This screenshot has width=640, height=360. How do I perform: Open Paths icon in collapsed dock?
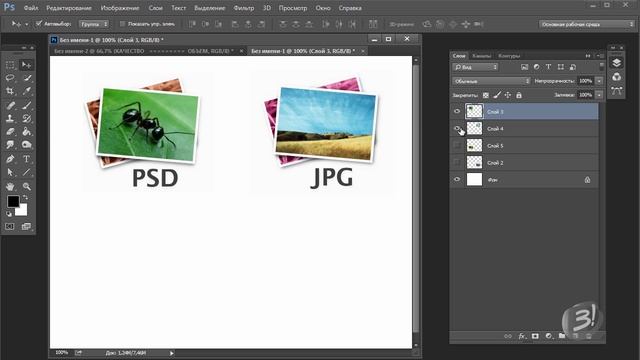pyautogui.click(x=616, y=91)
